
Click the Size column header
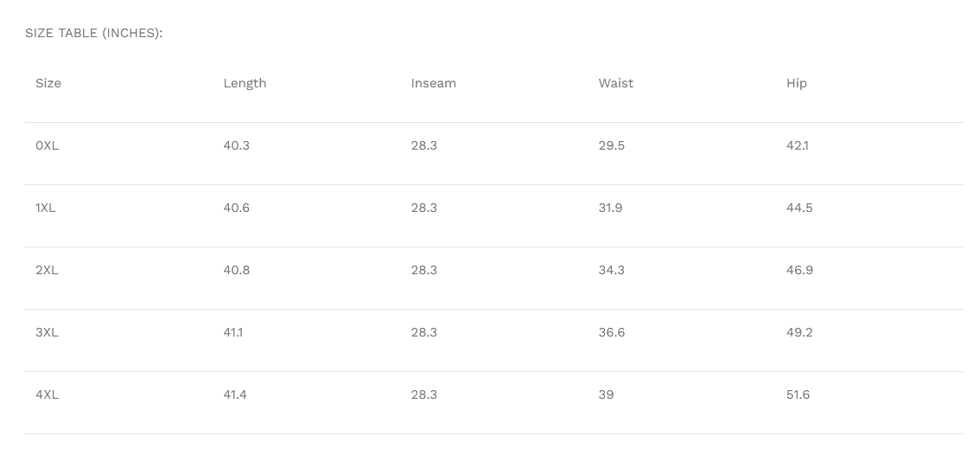pyautogui.click(x=48, y=83)
